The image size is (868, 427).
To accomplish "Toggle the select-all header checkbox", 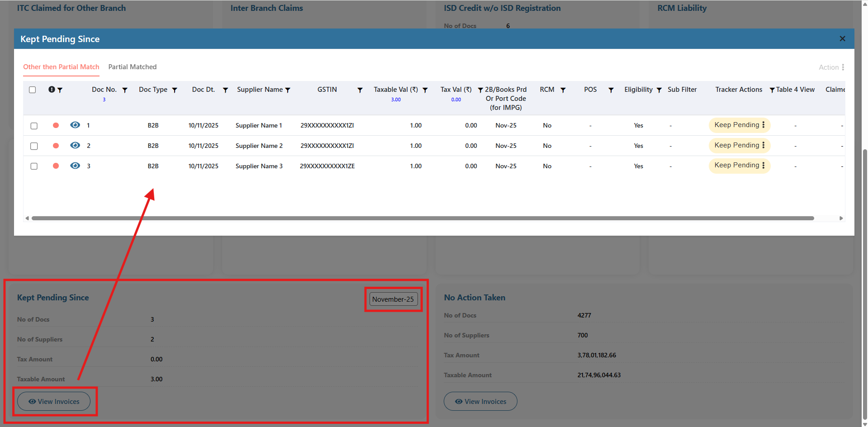I will (33, 90).
